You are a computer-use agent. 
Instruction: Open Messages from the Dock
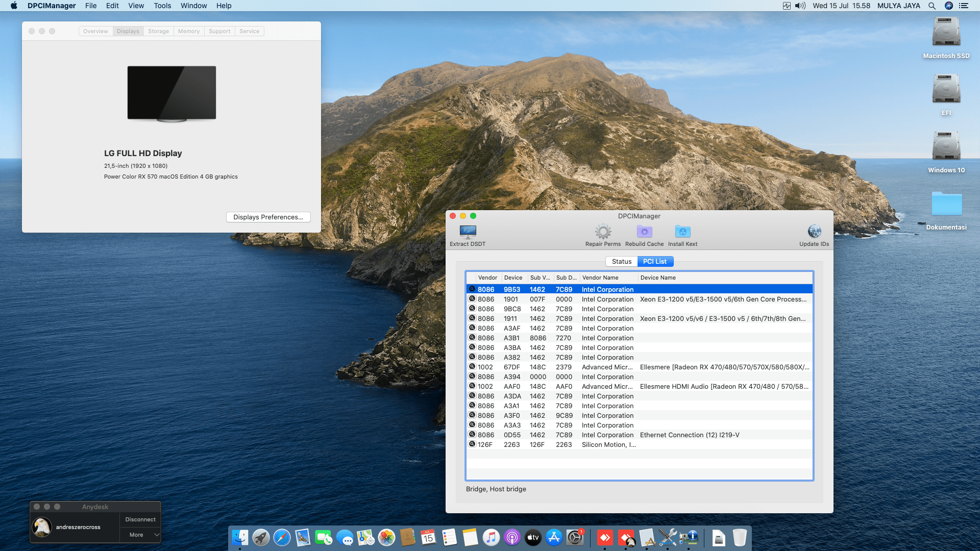tap(345, 537)
